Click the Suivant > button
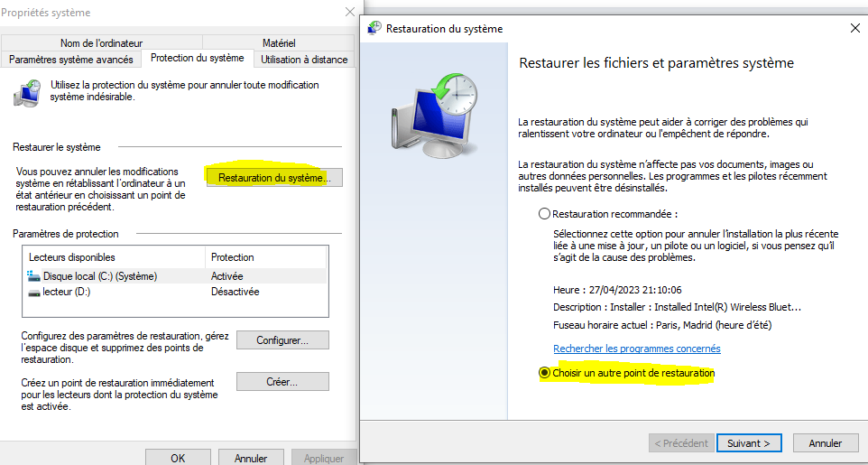 pos(749,442)
